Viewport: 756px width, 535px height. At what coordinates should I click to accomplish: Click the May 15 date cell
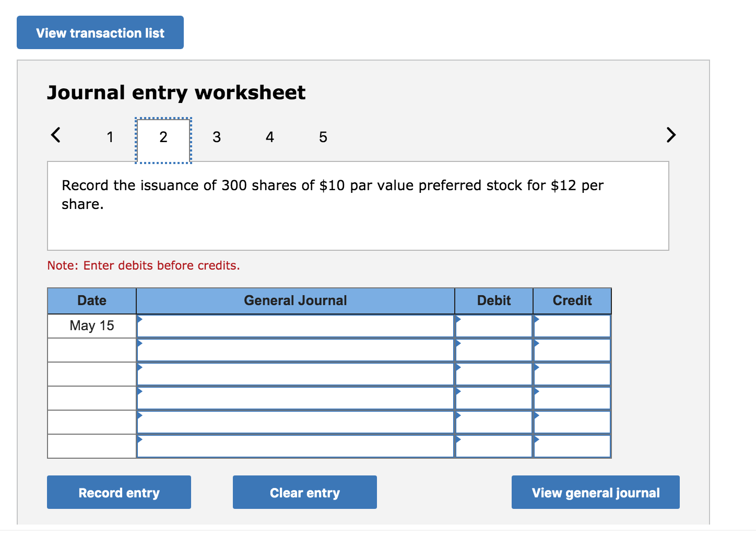coord(92,326)
